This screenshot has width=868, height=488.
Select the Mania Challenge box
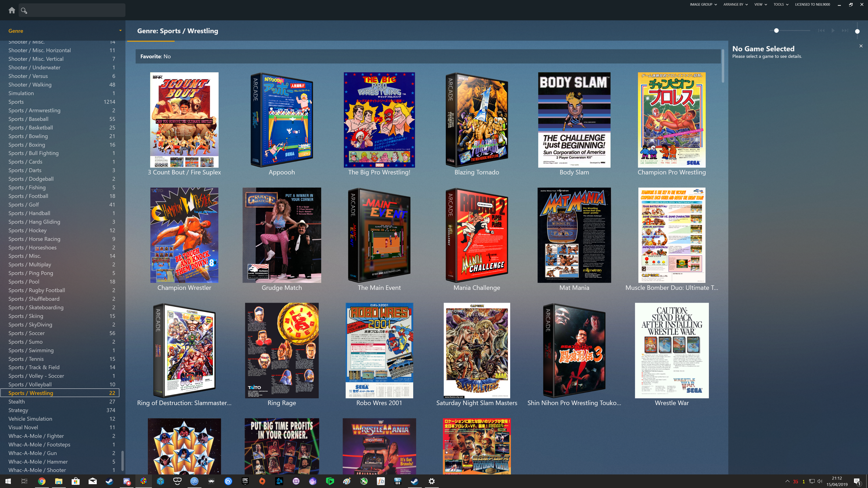point(477,235)
